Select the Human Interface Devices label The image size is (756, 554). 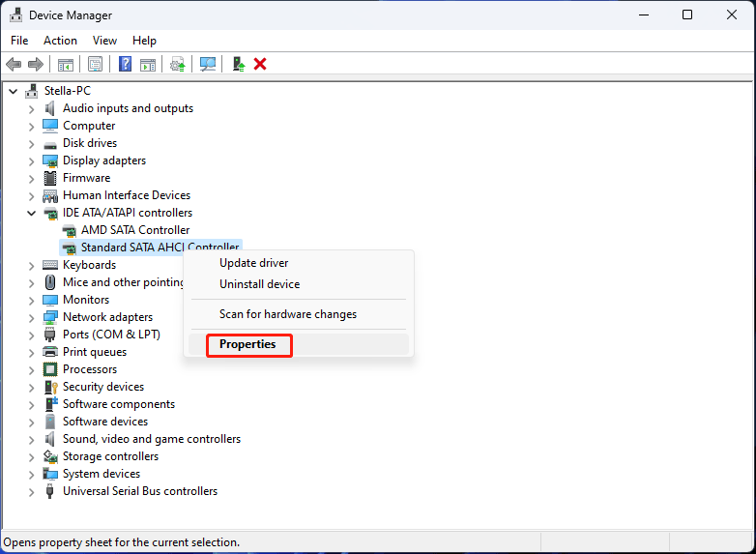click(127, 195)
